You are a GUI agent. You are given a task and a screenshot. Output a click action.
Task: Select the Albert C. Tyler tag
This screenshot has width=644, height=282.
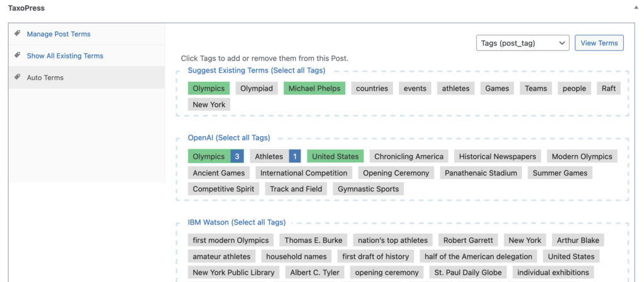click(314, 273)
